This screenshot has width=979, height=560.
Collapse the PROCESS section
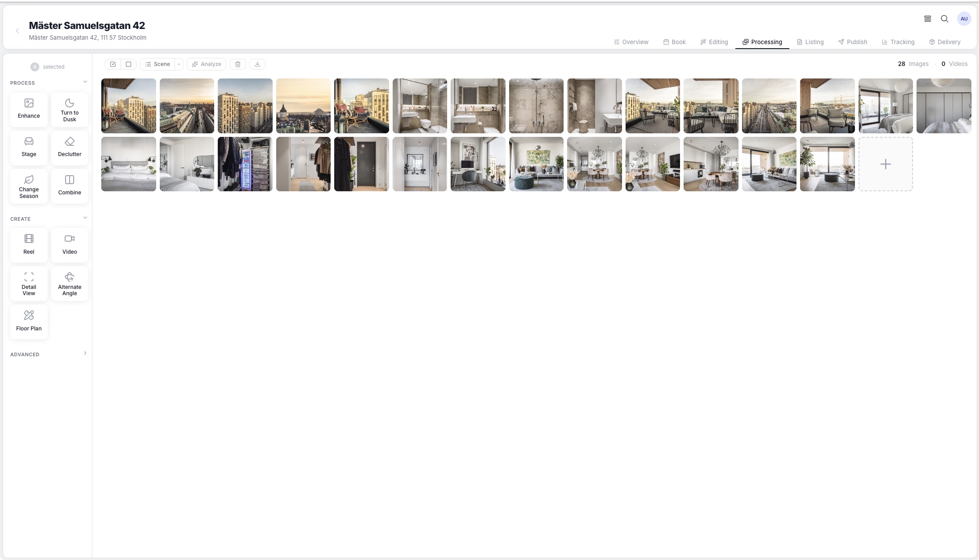pyautogui.click(x=85, y=82)
